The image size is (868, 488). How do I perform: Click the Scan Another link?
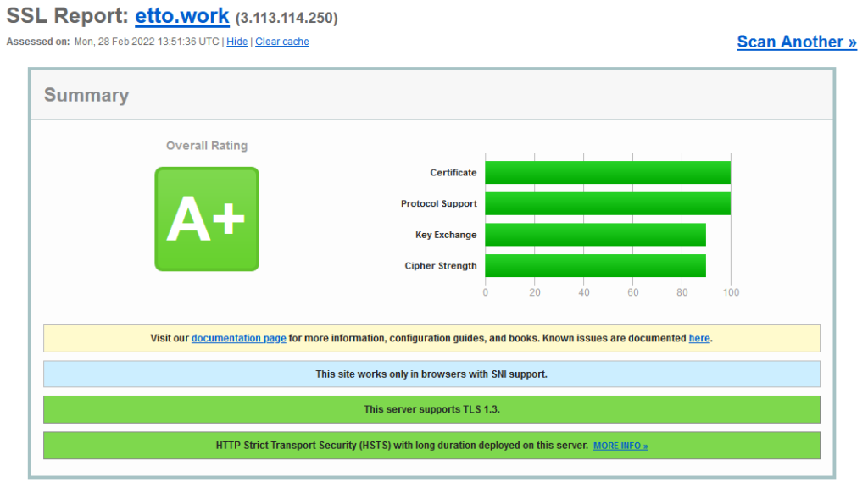click(796, 42)
